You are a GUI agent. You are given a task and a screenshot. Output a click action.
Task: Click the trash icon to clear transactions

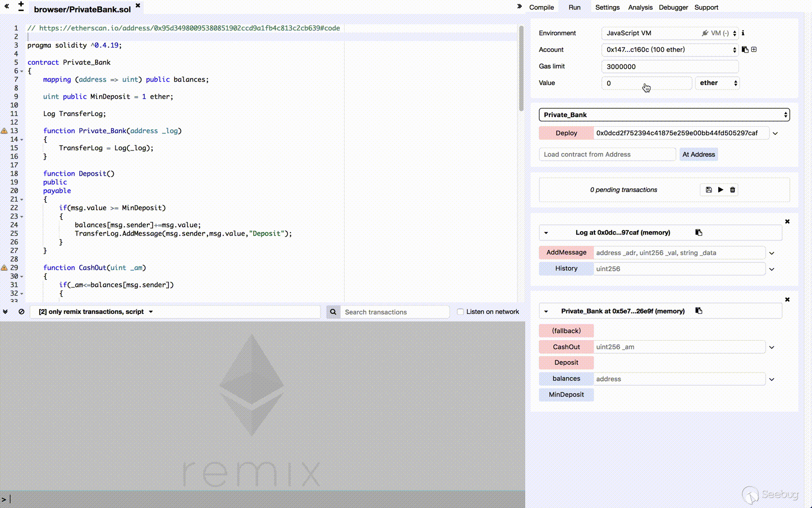(733, 190)
